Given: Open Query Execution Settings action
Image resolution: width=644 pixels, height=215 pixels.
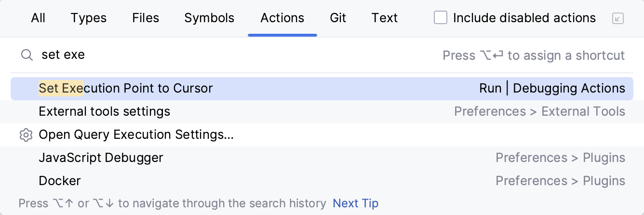Looking at the screenshot, I should point(136,135).
